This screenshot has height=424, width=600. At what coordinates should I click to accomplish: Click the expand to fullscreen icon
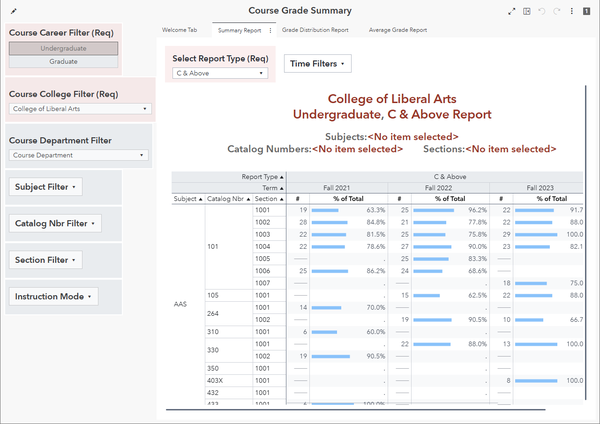click(x=512, y=11)
